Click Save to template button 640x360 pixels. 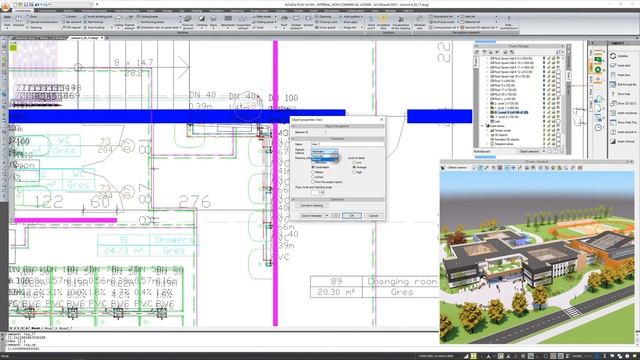(311, 216)
